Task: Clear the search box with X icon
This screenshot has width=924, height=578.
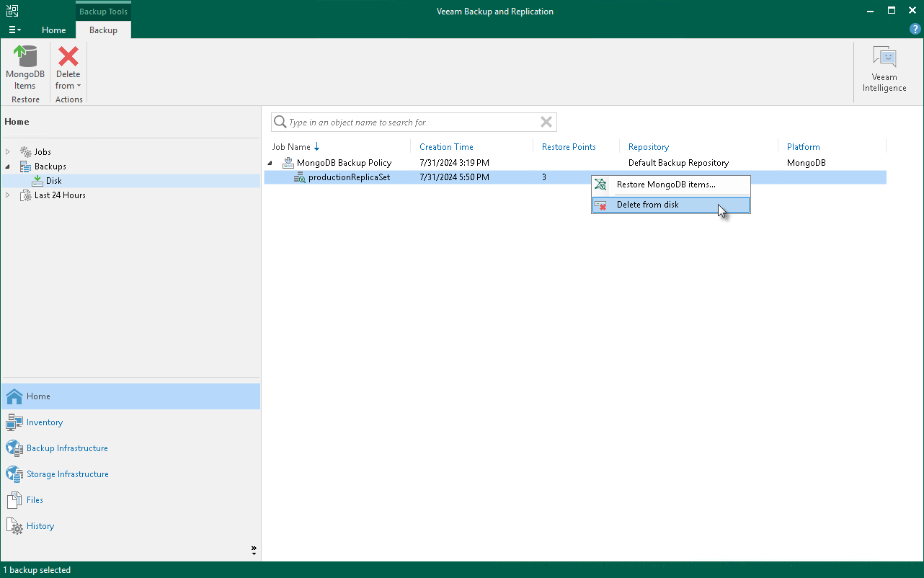Action: tap(546, 123)
